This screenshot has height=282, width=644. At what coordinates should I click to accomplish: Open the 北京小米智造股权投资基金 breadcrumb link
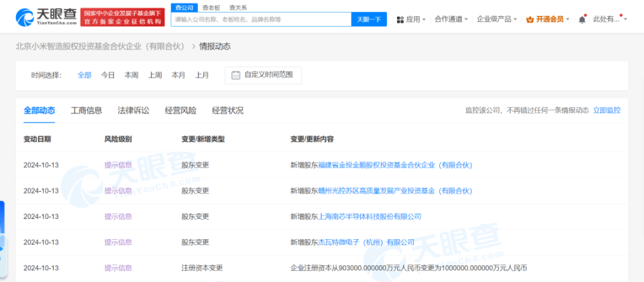tap(101, 46)
